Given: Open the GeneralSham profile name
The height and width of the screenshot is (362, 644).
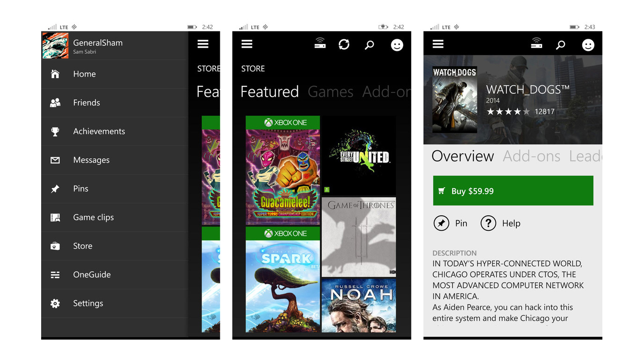Looking at the screenshot, I should [x=98, y=43].
